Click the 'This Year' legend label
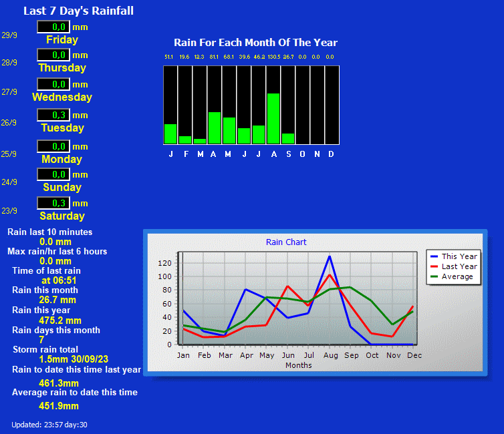 459,256
